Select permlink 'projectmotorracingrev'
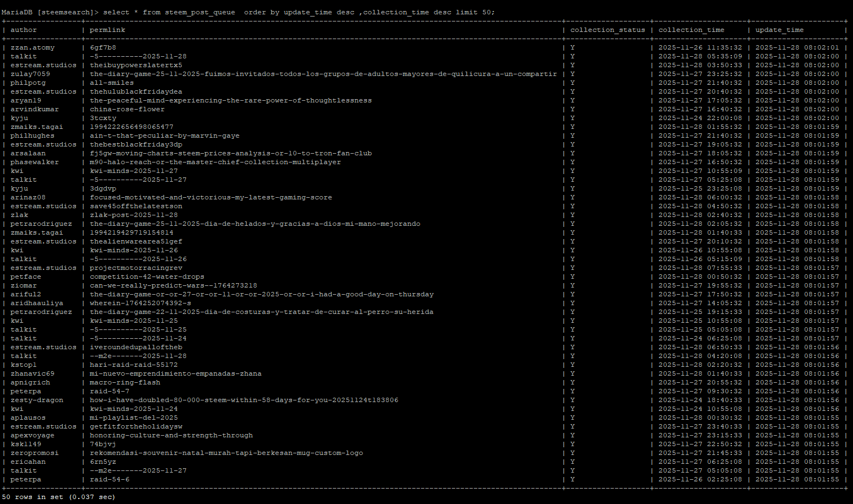853x504 pixels. point(136,268)
